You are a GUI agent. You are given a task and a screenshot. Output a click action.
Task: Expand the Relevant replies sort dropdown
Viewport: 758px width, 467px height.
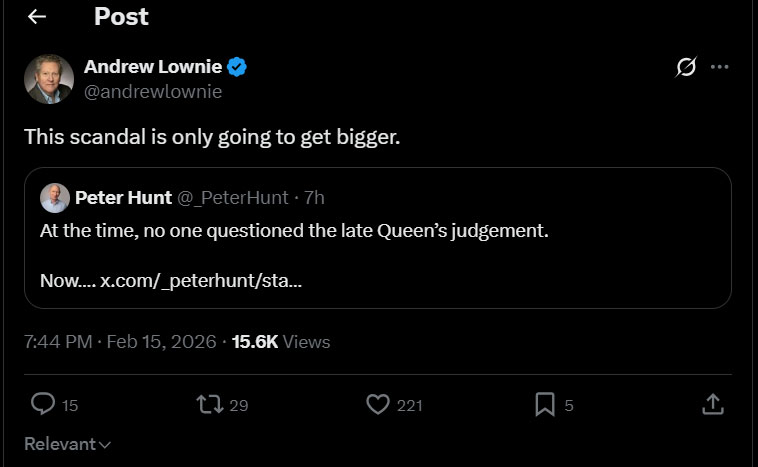67,443
